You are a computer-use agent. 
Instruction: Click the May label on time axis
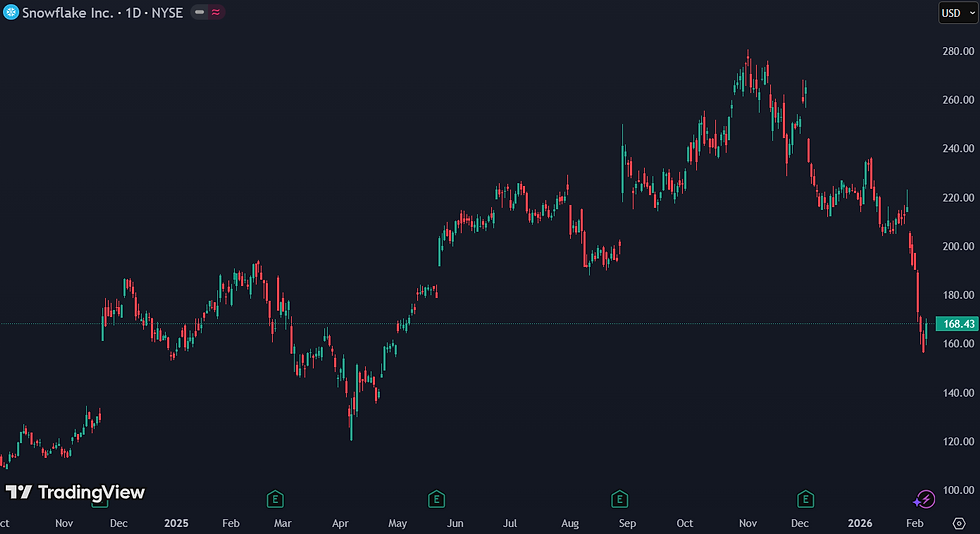398,523
